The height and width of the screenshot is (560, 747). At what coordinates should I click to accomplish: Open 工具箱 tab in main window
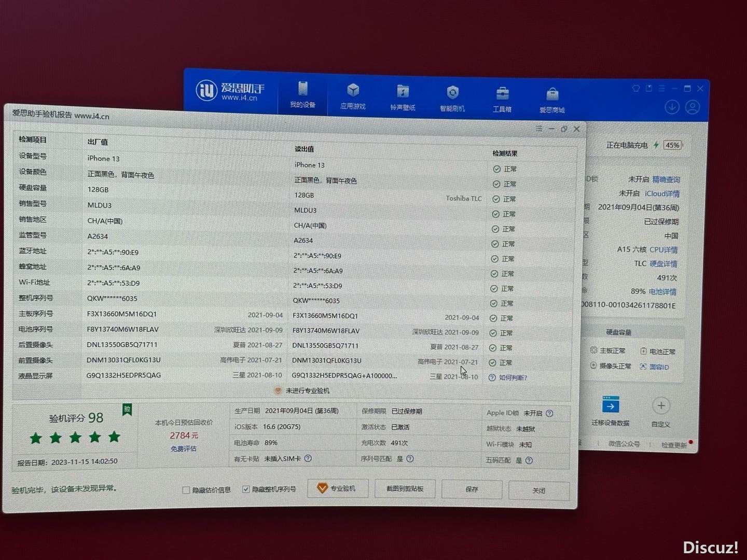(x=502, y=100)
